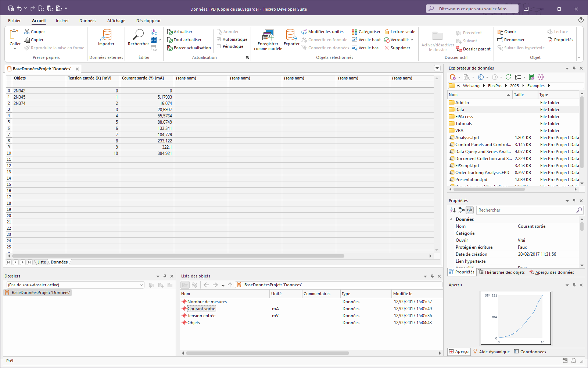Sort properties alphabetically

(x=453, y=210)
